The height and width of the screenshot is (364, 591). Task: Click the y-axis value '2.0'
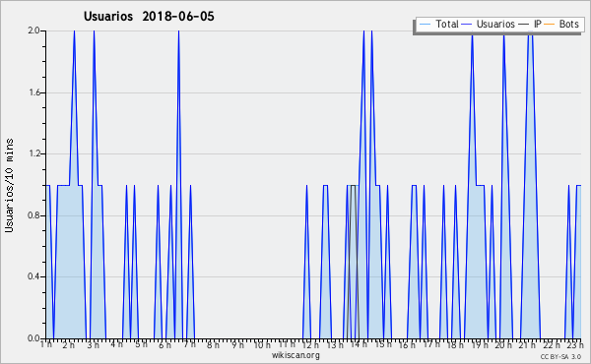pyautogui.click(x=33, y=30)
